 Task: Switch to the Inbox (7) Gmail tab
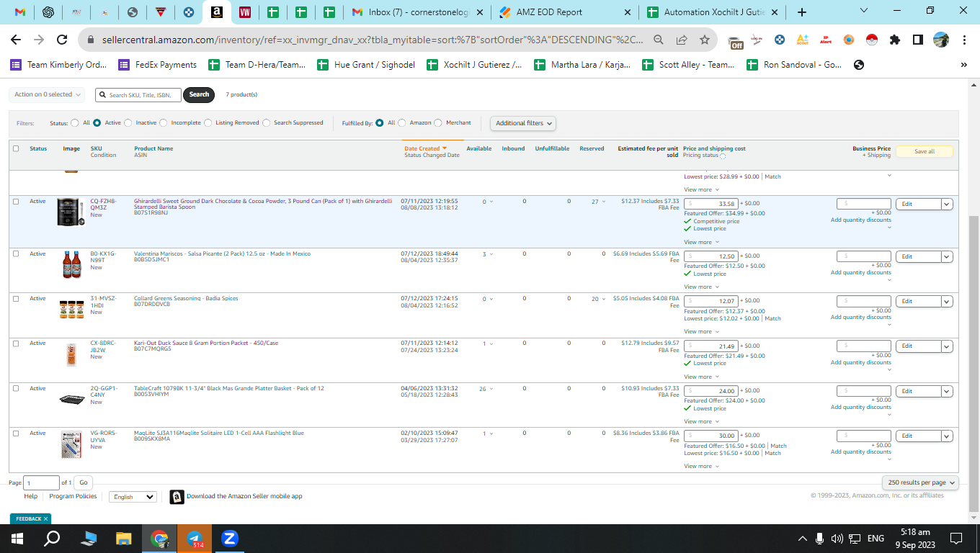[x=416, y=12]
